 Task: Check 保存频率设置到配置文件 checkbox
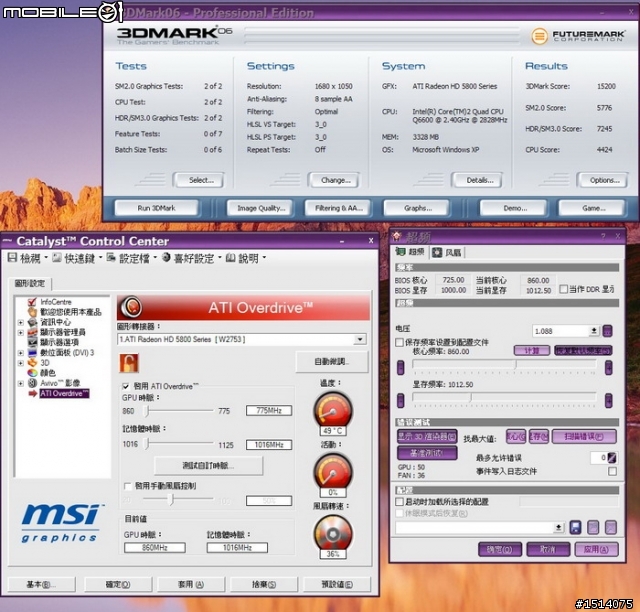[x=400, y=342]
